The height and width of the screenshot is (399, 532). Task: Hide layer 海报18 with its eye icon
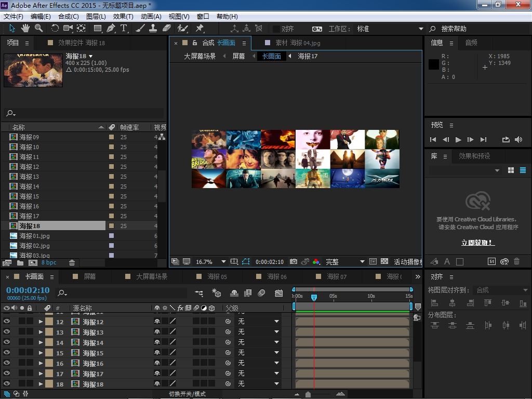[6, 384]
